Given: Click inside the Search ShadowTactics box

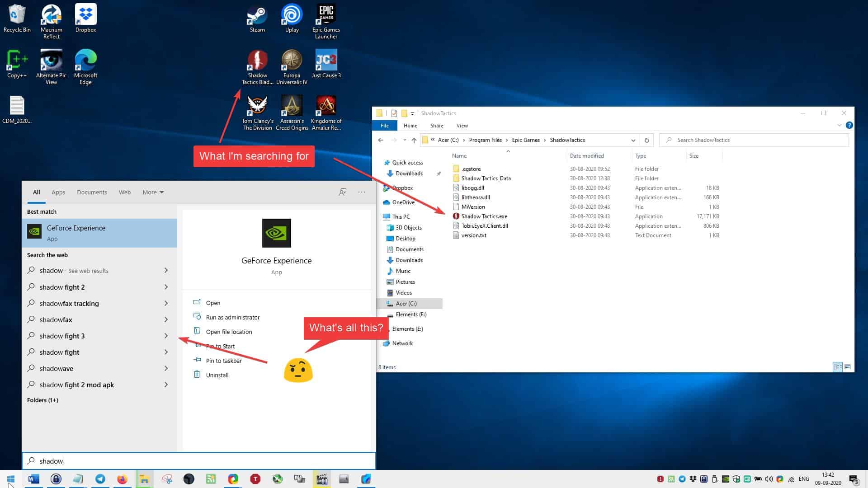Looking at the screenshot, I should [x=754, y=140].
